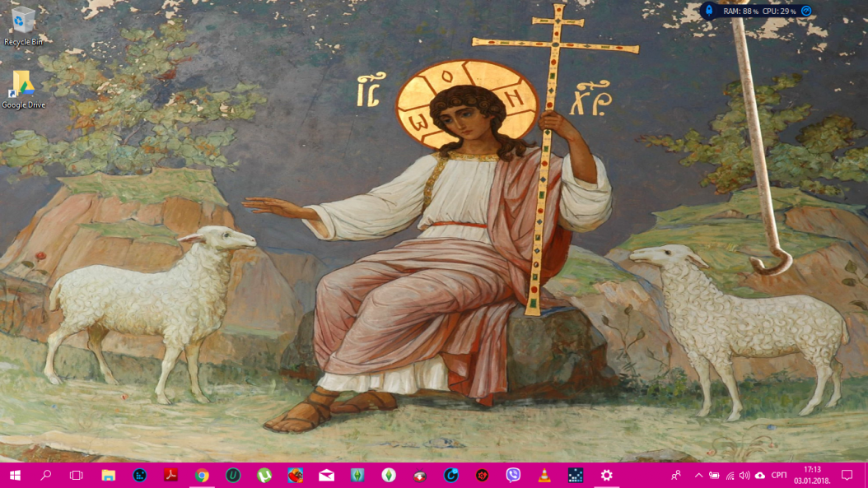
Task: Open Task View on the taskbar
Action: pos(77,476)
